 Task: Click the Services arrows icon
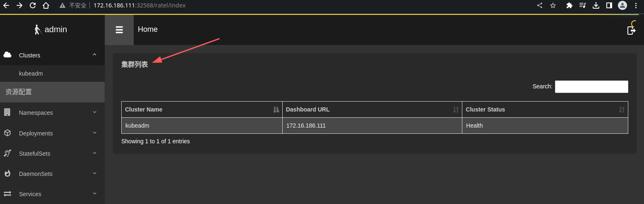(x=7, y=194)
